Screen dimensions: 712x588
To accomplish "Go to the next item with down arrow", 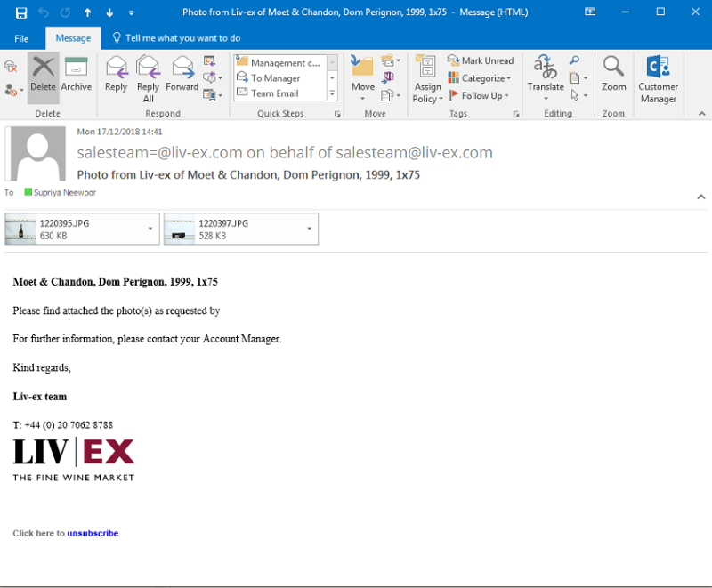I will pos(109,12).
